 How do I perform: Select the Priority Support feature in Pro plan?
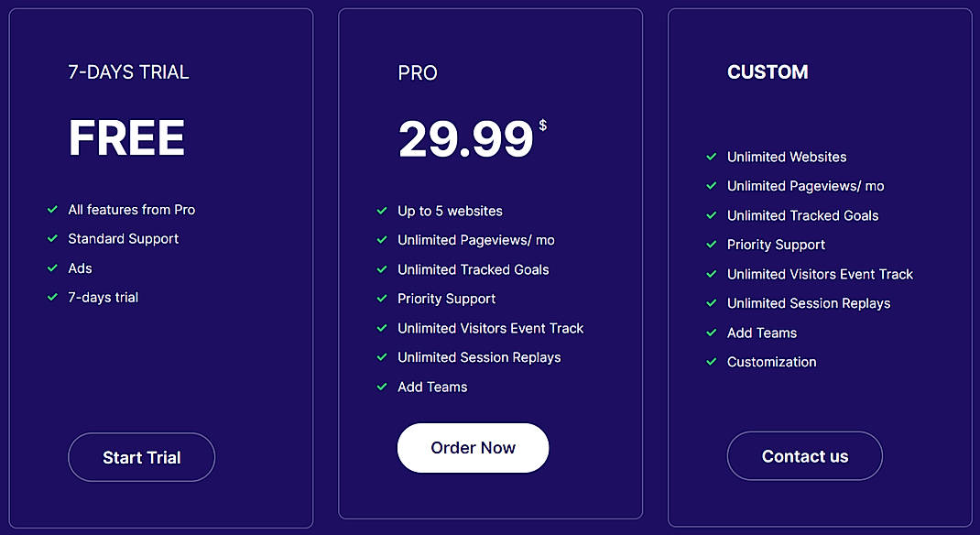[x=446, y=299]
